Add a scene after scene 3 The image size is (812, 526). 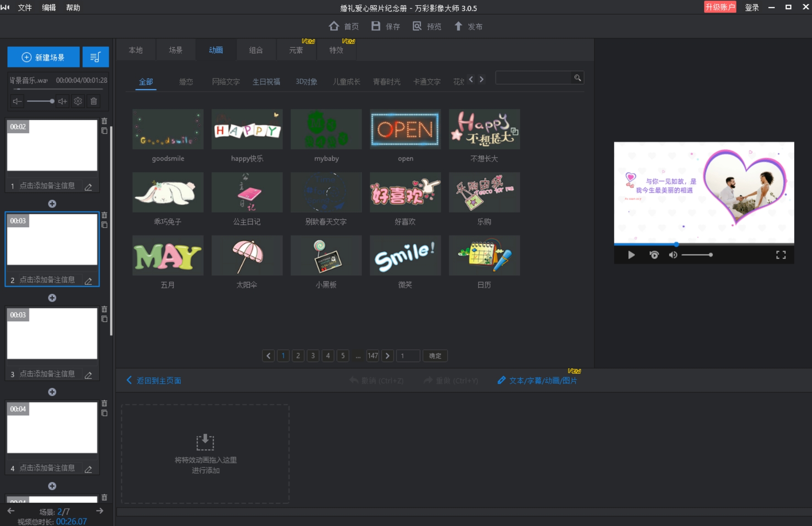(x=52, y=392)
